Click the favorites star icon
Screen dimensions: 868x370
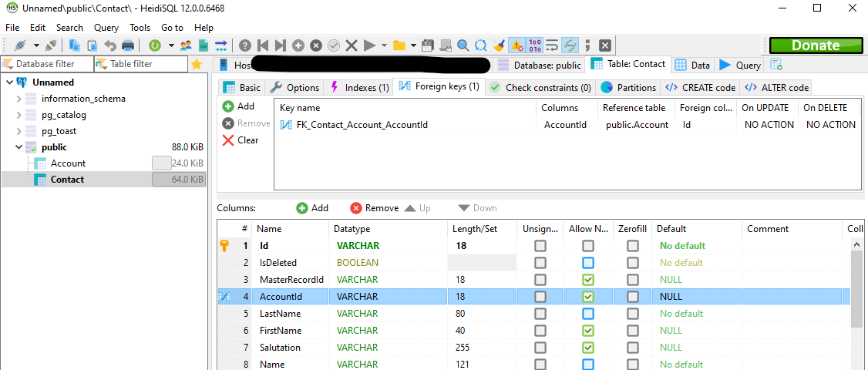coord(197,64)
